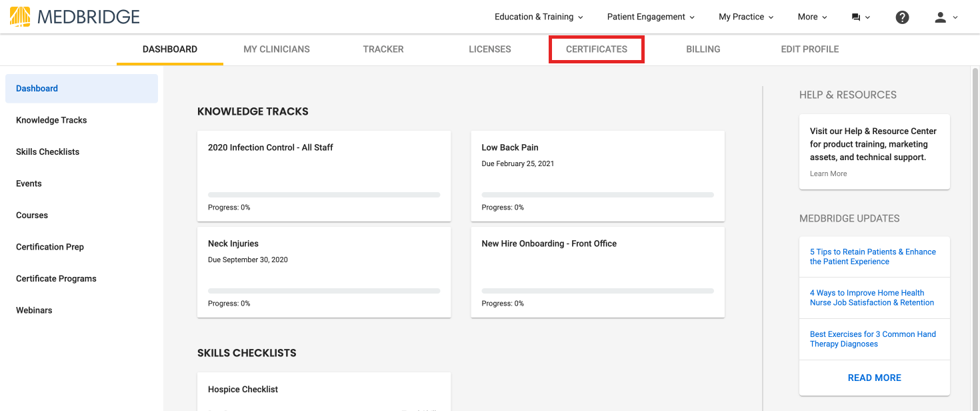The width and height of the screenshot is (980, 411).
Task: Open the My Clinicians tab
Action: pyautogui.click(x=276, y=49)
